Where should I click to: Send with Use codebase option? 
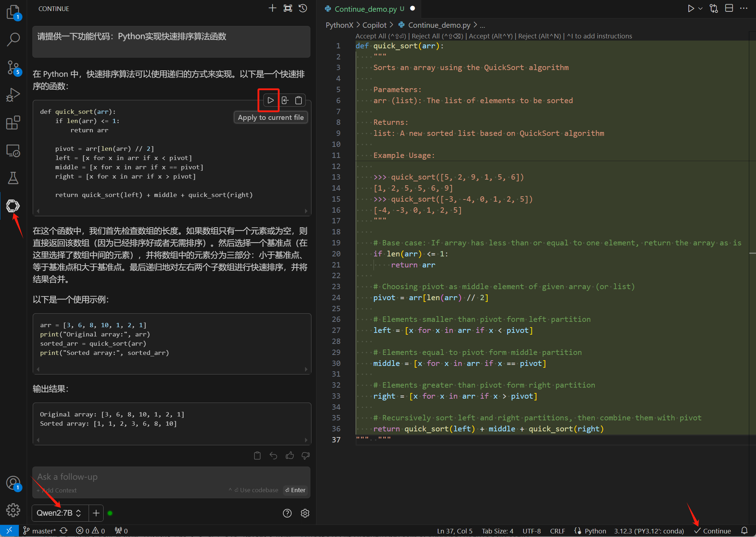tap(253, 490)
